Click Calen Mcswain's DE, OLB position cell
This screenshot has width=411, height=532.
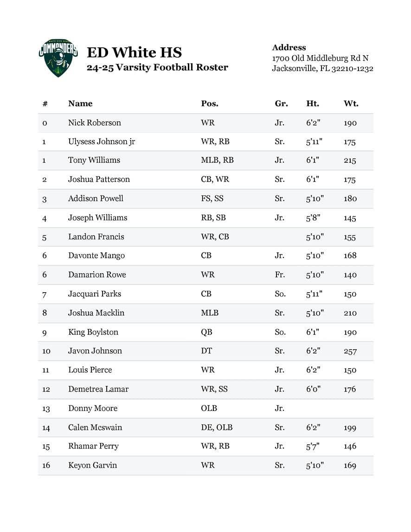217,427
